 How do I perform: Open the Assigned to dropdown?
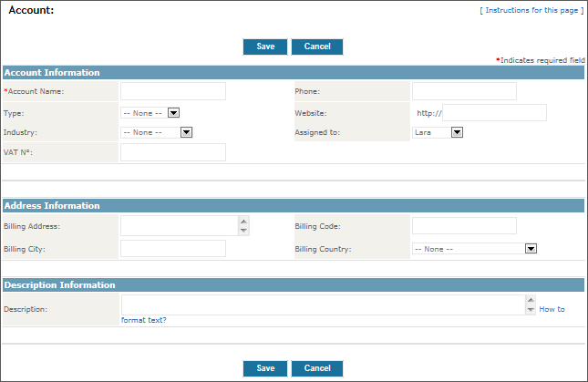tap(438, 132)
